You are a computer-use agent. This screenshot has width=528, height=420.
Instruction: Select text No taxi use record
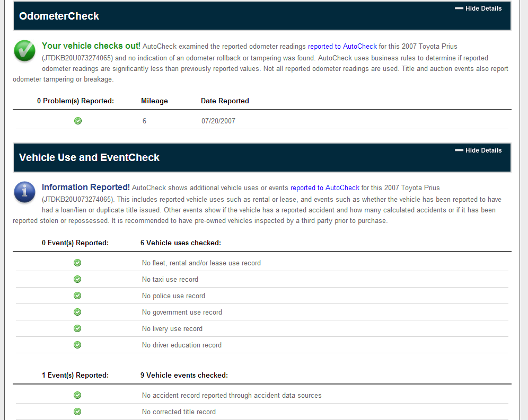pyautogui.click(x=170, y=280)
